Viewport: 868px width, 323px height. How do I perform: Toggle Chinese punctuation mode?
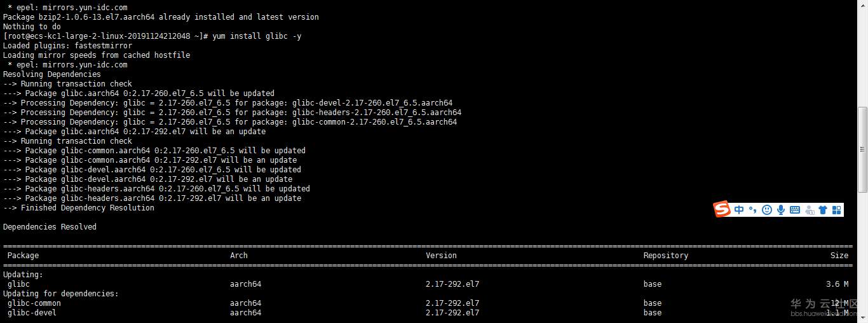coord(752,210)
